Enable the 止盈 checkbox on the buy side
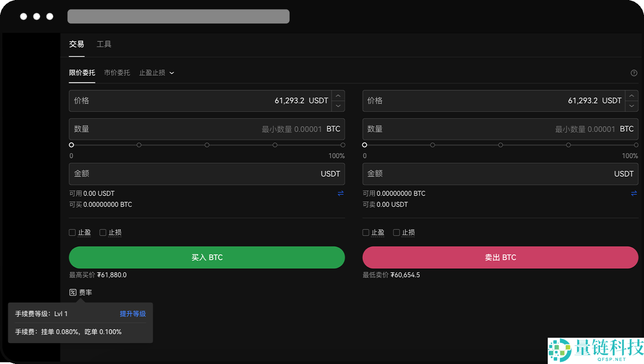Screen dimensions: 644x364 point(72,232)
